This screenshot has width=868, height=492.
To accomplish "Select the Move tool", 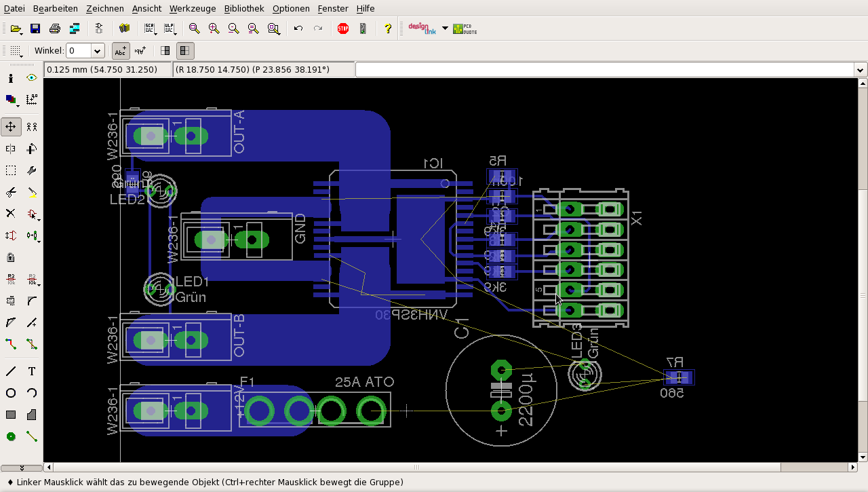I will pyautogui.click(x=11, y=126).
